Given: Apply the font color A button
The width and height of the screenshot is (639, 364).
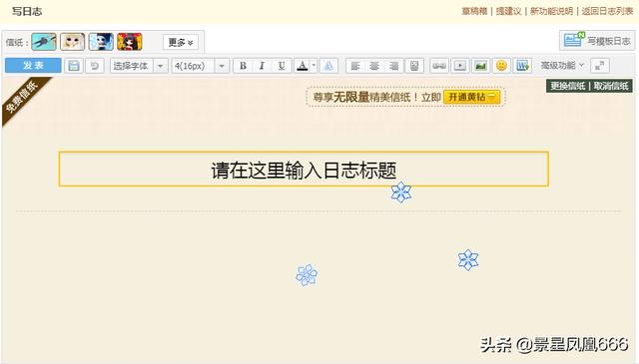Looking at the screenshot, I should click(x=302, y=66).
